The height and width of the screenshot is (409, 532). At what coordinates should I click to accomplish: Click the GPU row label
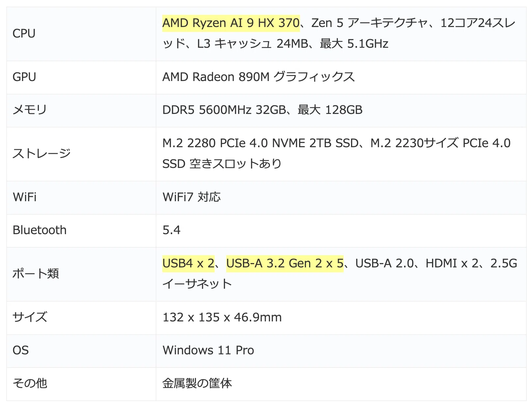[24, 77]
